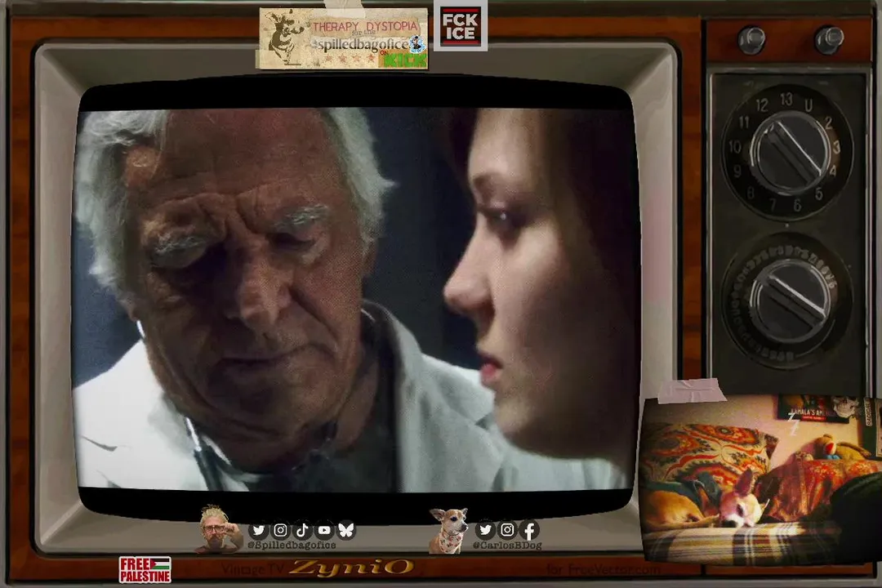
Task: Click the Twitter icon above @CarlosBDog
Action: [485, 529]
